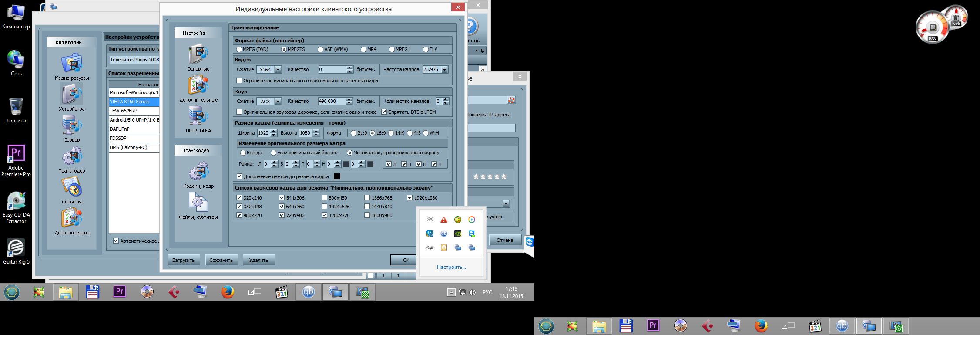The width and height of the screenshot is (980, 356).
Task: Click the black frame fill color swatch
Action: [x=337, y=176]
